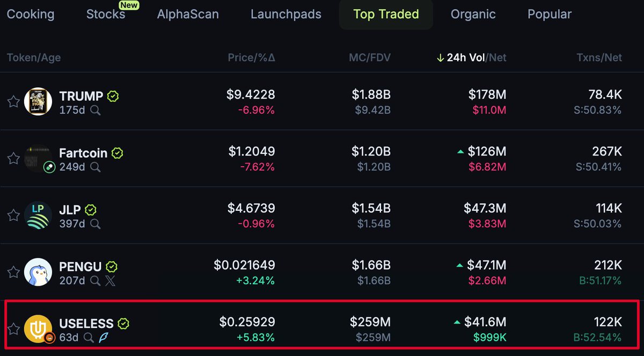Toggle 24h Vol sort direction arrow
Screen dimensions: 644x356
(x=441, y=58)
